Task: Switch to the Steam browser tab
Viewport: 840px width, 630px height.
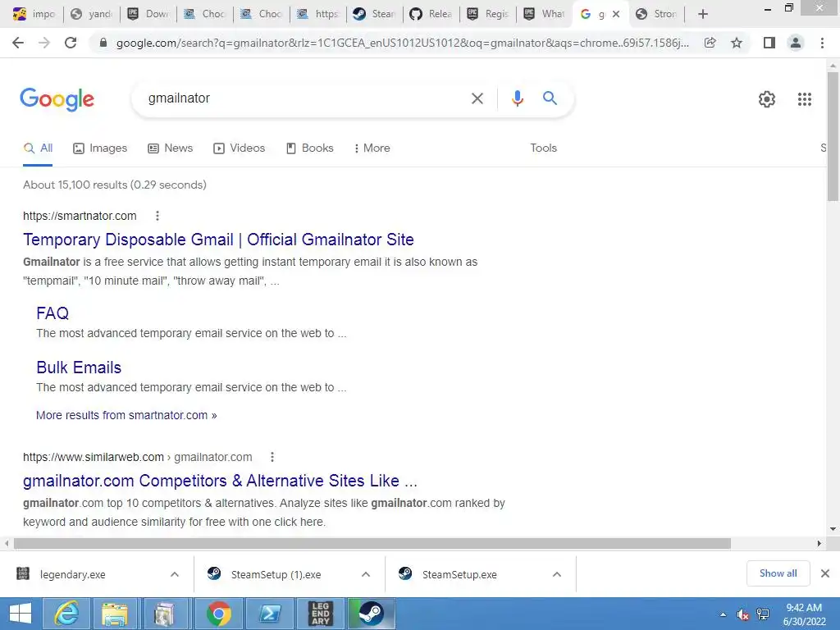Action: point(374,14)
